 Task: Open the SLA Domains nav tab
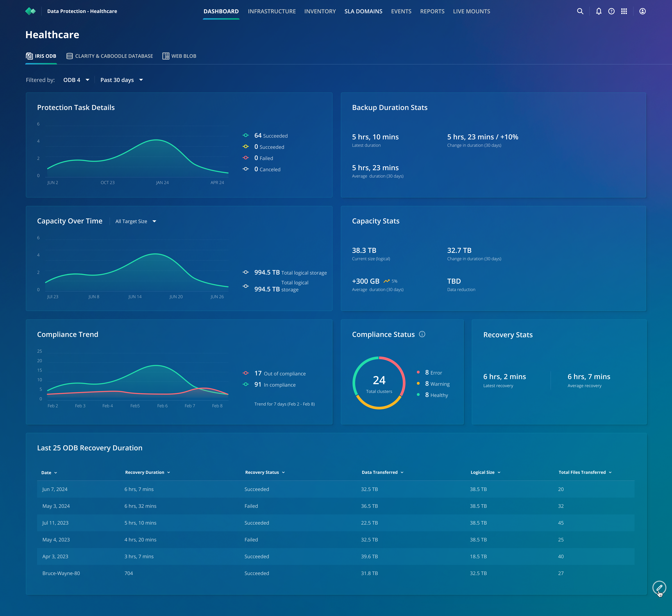coord(363,11)
